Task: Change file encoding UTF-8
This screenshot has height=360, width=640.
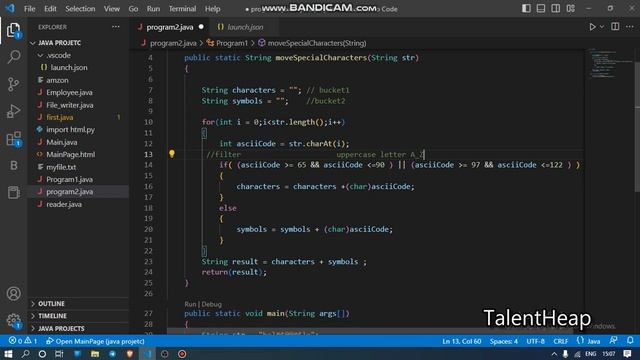Action: (x=536, y=341)
